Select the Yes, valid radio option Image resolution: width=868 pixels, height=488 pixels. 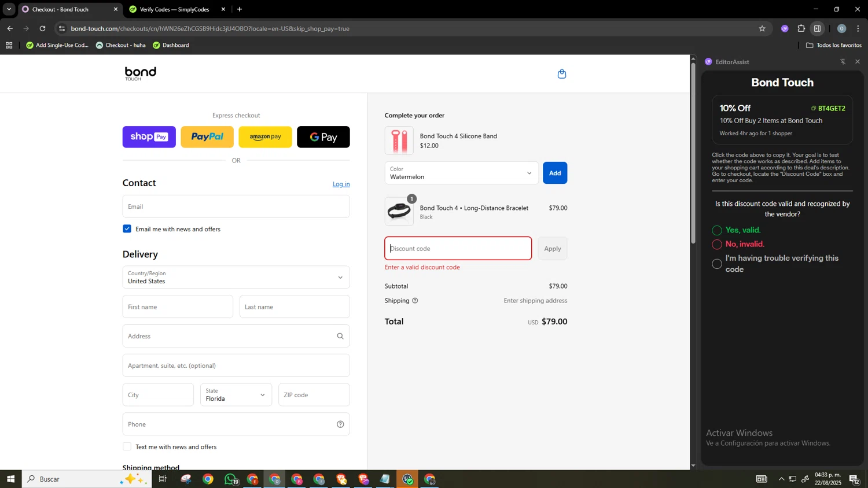(x=717, y=230)
